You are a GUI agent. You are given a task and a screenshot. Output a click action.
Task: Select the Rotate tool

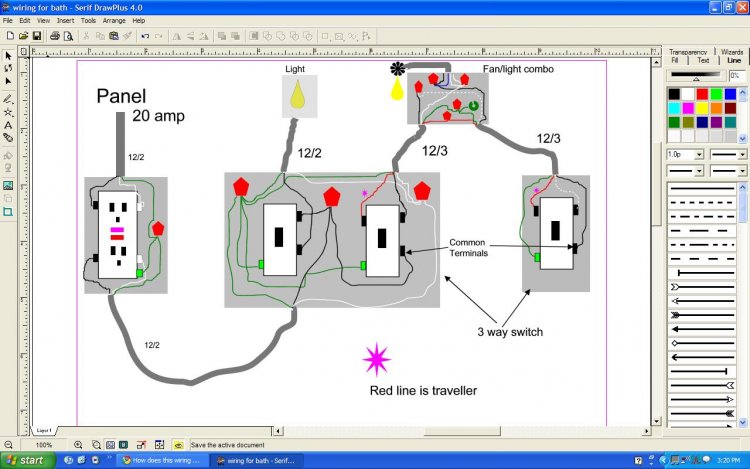tap(9, 68)
